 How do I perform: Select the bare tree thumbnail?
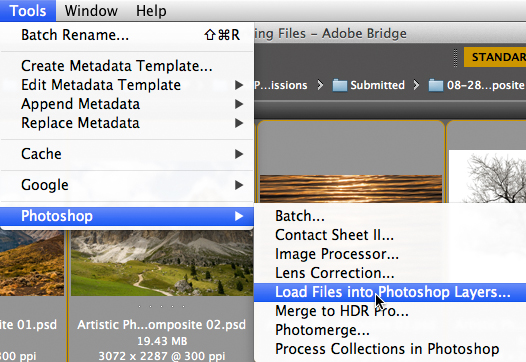pyautogui.click(x=488, y=177)
